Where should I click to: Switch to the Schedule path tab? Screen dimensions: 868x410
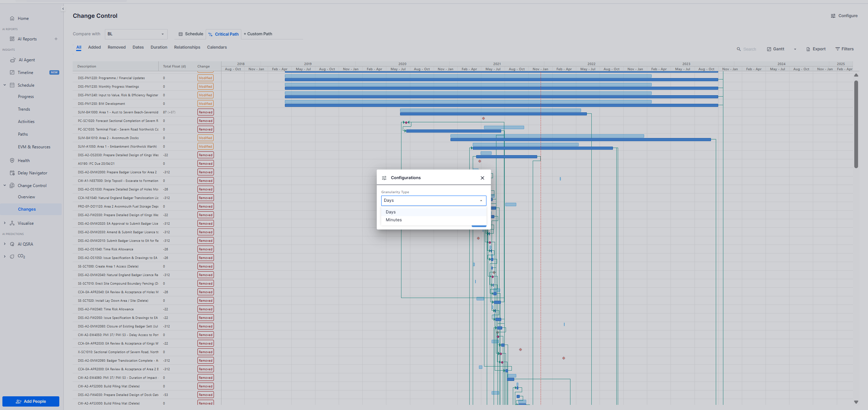pos(191,34)
